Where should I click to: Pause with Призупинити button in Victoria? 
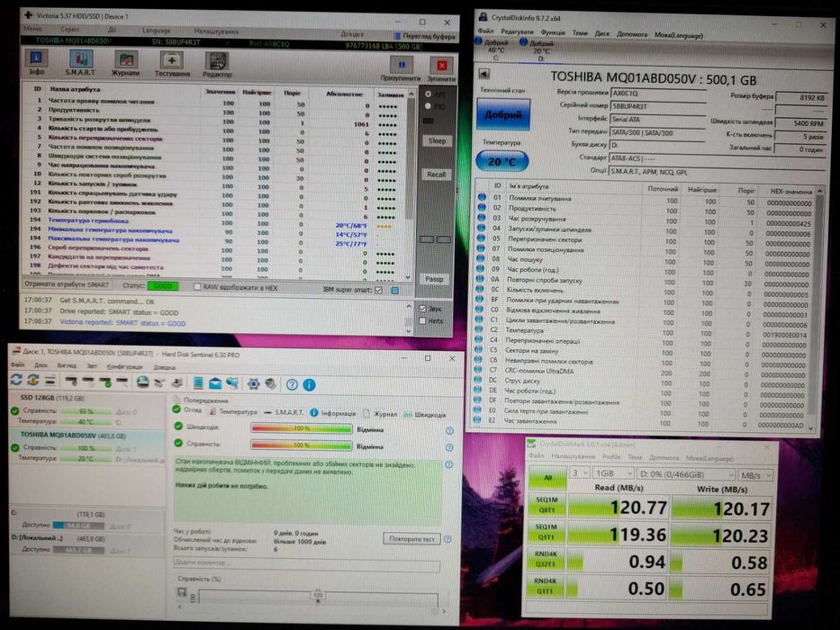click(x=401, y=69)
